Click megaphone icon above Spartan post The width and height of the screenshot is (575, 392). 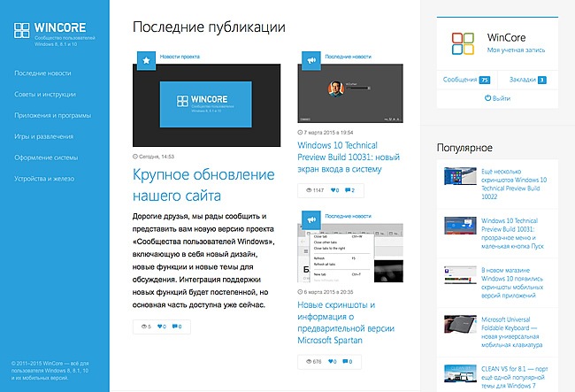tap(311, 220)
